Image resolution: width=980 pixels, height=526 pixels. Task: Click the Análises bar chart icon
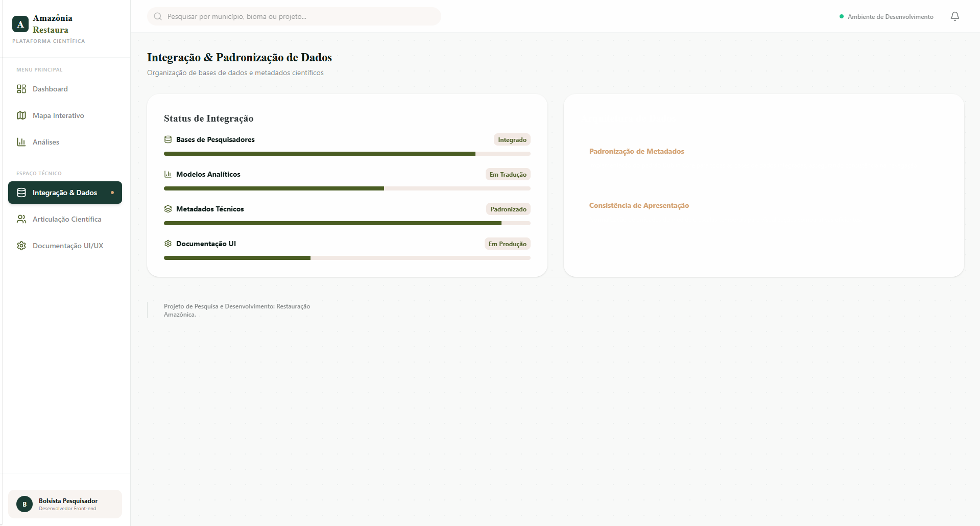21,142
